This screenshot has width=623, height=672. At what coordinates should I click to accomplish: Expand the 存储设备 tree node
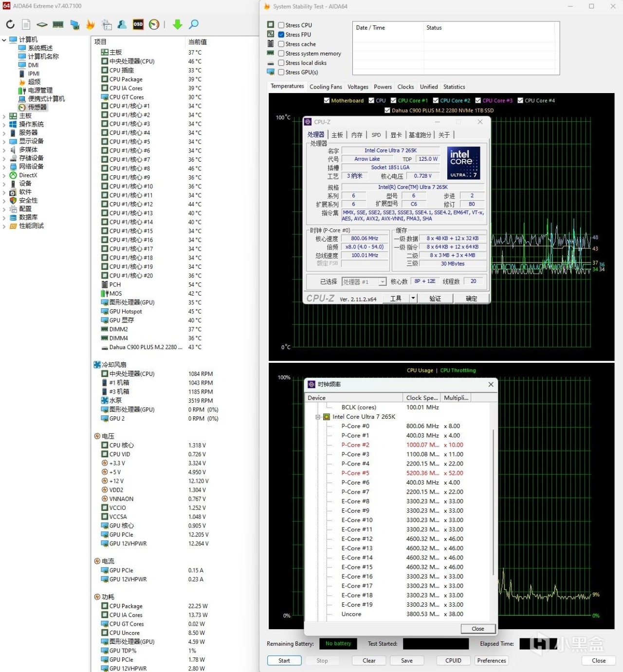(4, 158)
